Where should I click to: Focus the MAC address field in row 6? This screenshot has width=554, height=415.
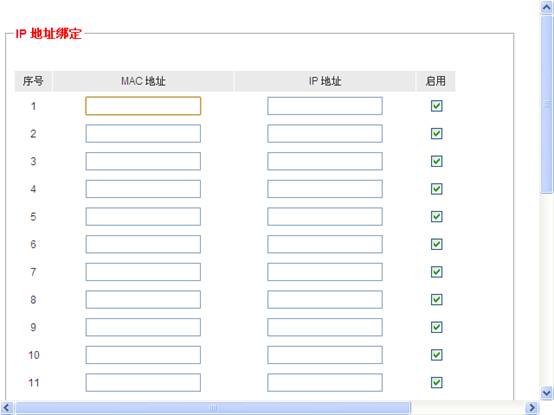click(x=143, y=244)
